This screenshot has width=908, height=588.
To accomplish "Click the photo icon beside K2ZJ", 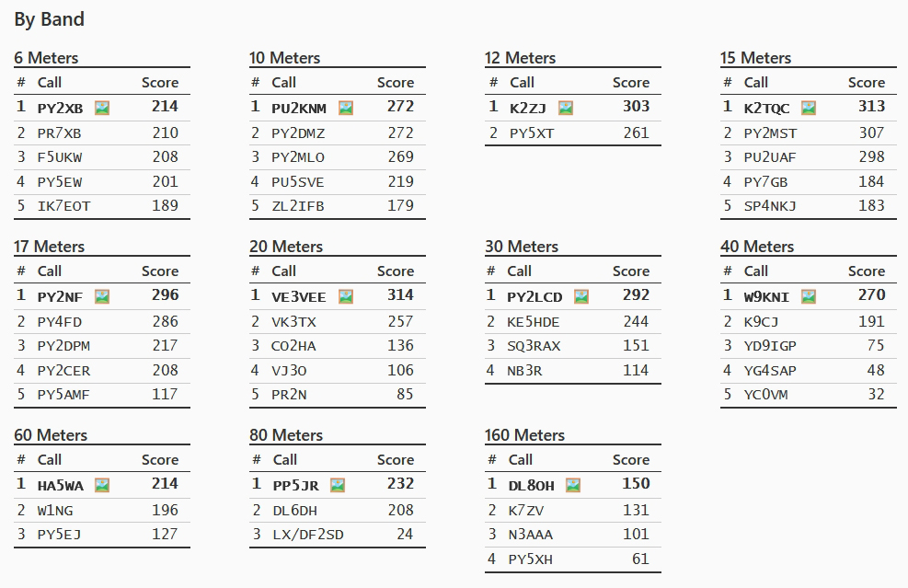I will click(566, 108).
